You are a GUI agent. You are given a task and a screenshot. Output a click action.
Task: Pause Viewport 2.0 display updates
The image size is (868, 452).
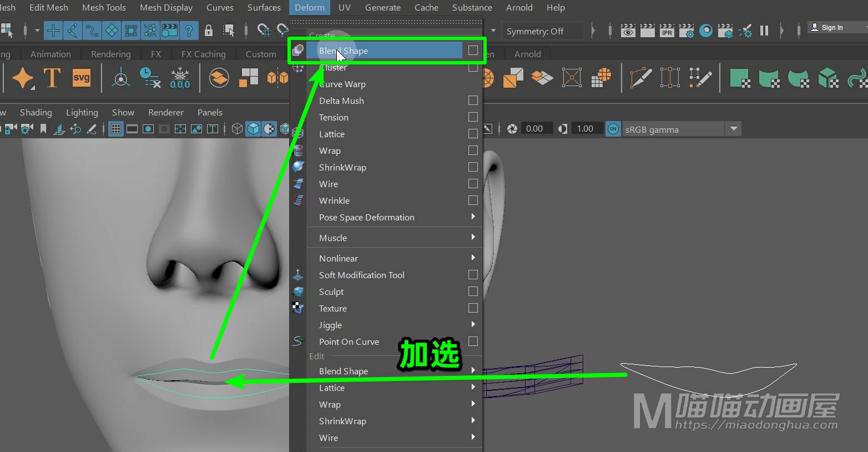click(764, 31)
